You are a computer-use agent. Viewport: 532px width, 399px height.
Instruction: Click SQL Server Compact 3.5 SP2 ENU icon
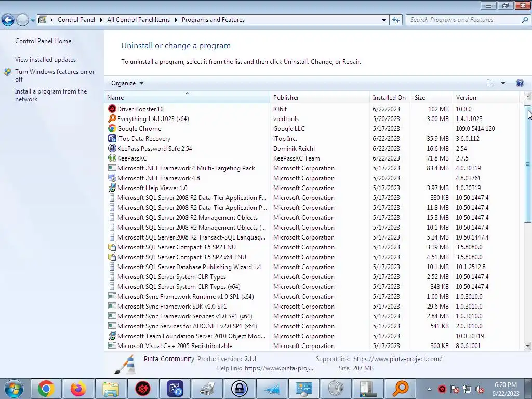[112, 247]
